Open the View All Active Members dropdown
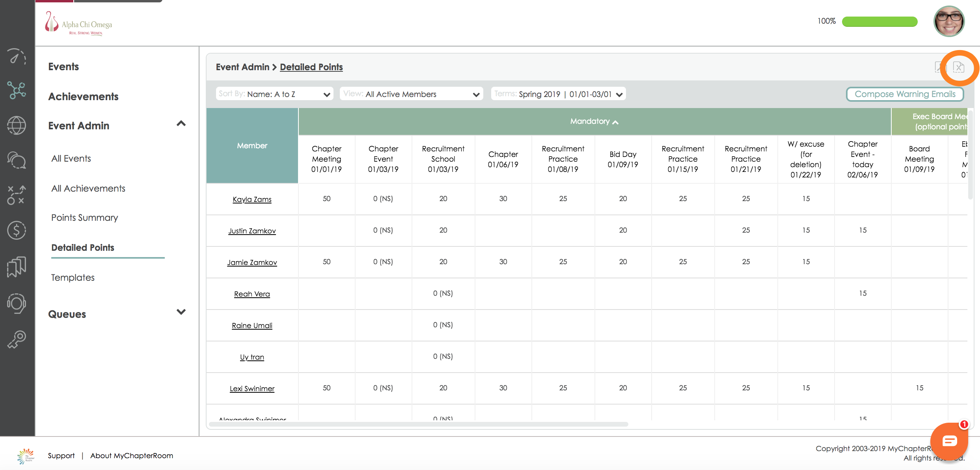The width and height of the screenshot is (980, 470). point(411,94)
